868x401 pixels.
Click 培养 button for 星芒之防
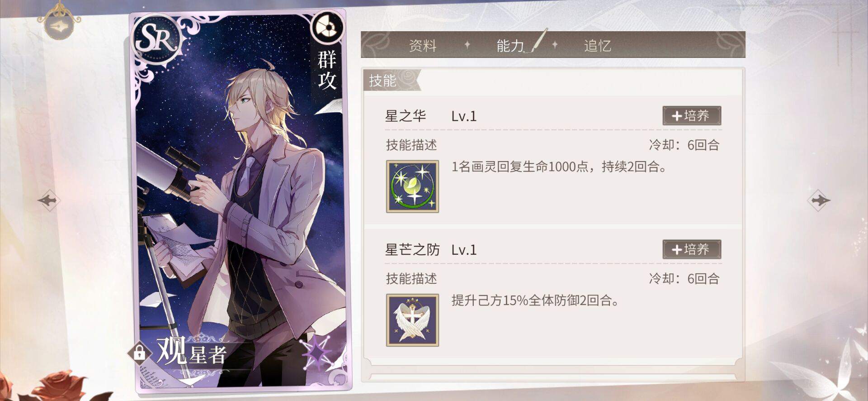[x=692, y=249]
